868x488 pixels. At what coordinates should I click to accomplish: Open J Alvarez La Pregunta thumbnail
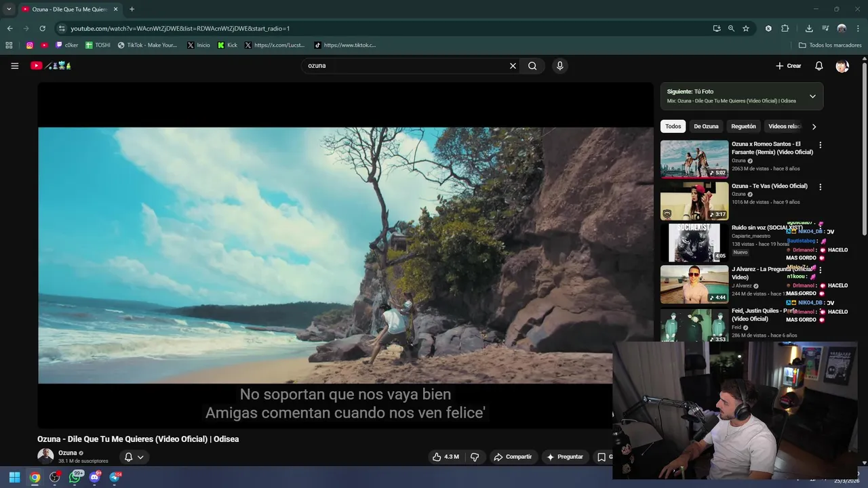coord(694,284)
